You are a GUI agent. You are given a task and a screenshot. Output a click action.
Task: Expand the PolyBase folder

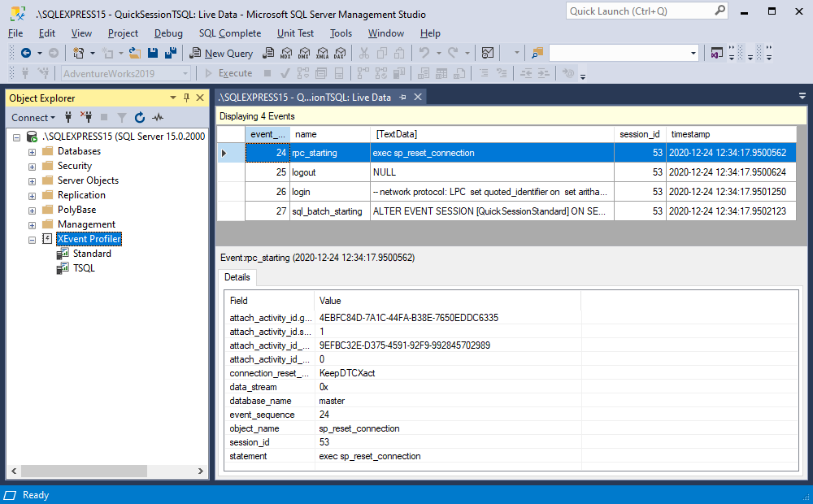coord(32,211)
